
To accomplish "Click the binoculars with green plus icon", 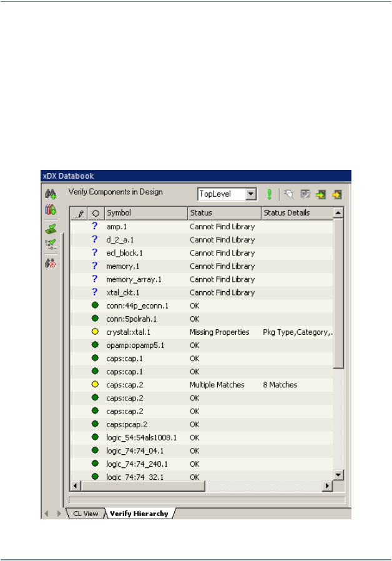I will click(x=51, y=194).
